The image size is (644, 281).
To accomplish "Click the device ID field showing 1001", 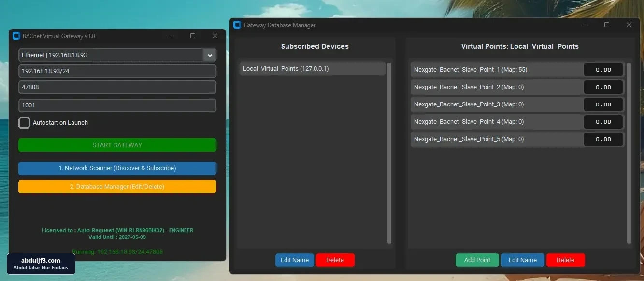I will point(117,105).
